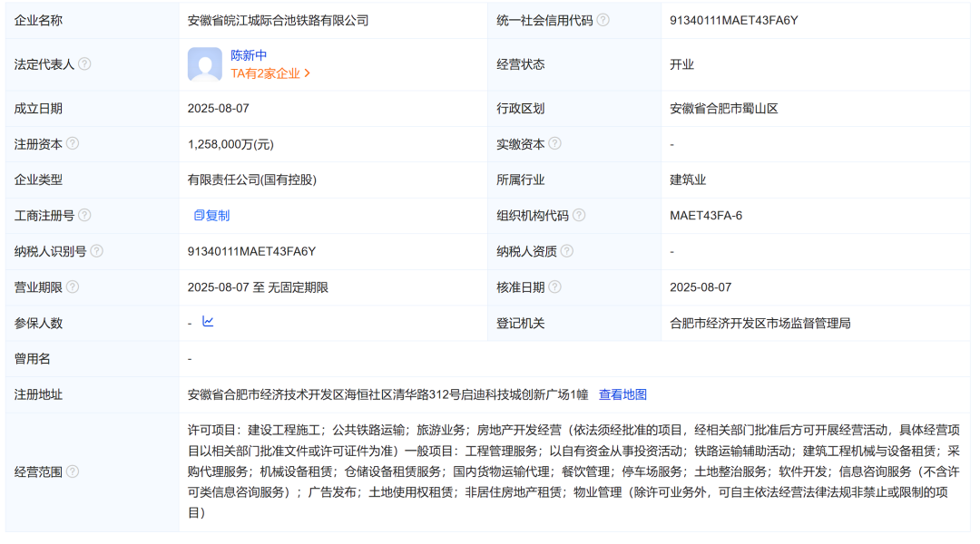Click the question mark beside 工商注册号

(86, 215)
